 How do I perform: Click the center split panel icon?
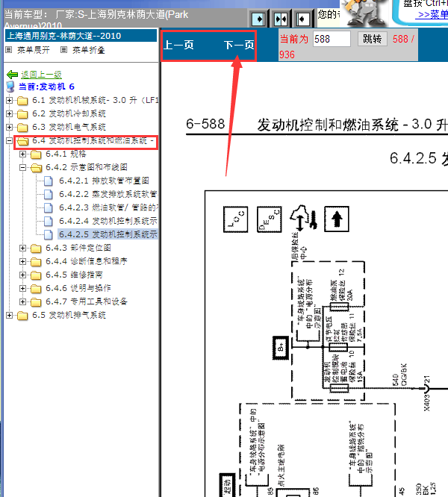(281, 19)
